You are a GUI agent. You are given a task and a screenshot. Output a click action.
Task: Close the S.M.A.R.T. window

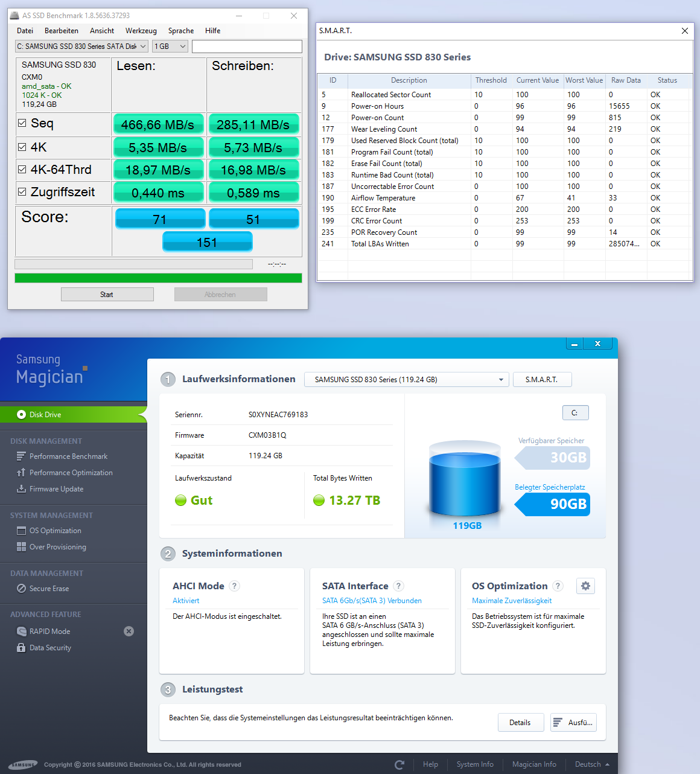pyautogui.click(x=684, y=31)
